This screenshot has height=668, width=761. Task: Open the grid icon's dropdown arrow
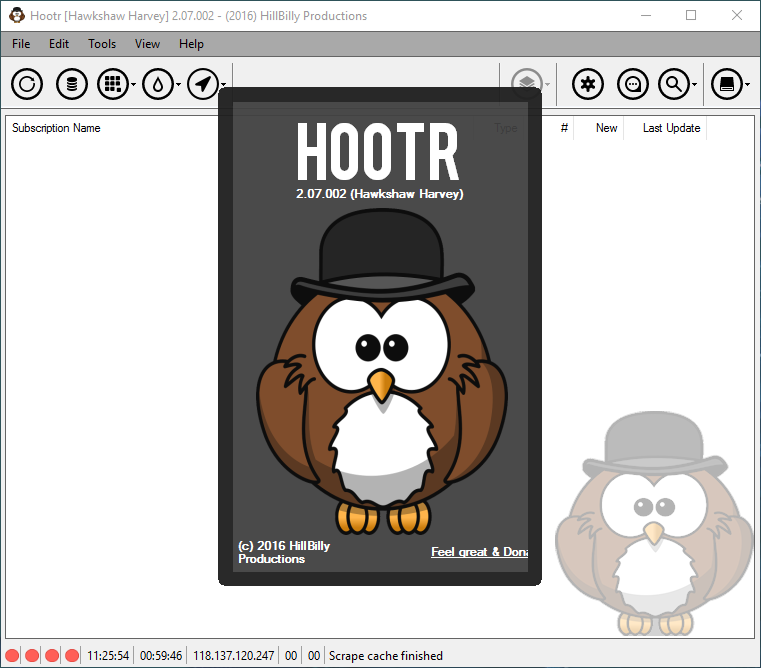[133, 84]
